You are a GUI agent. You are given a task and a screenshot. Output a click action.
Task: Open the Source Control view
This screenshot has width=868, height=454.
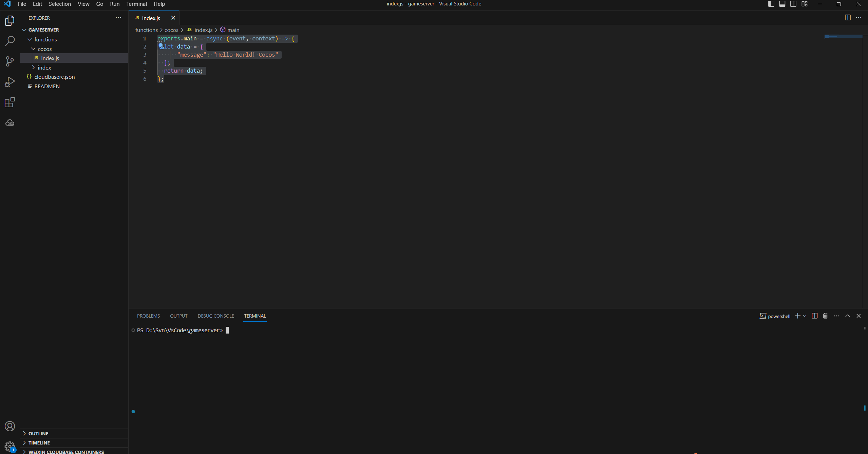point(10,61)
